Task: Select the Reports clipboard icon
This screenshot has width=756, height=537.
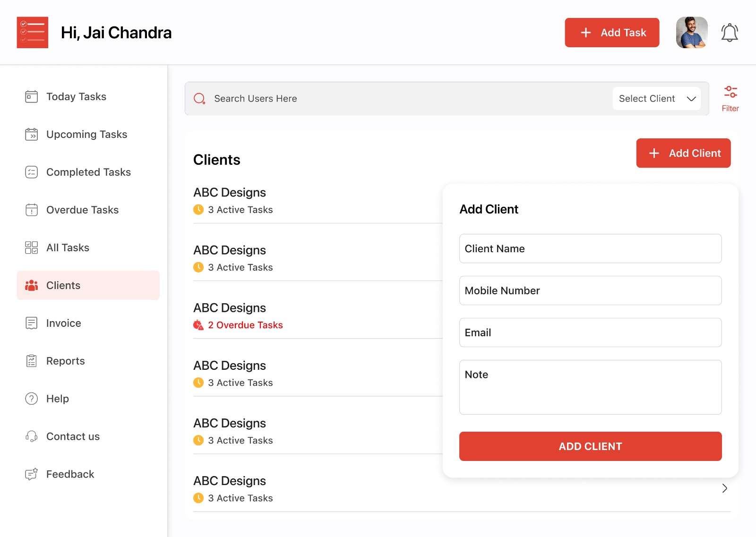Action: tap(31, 361)
